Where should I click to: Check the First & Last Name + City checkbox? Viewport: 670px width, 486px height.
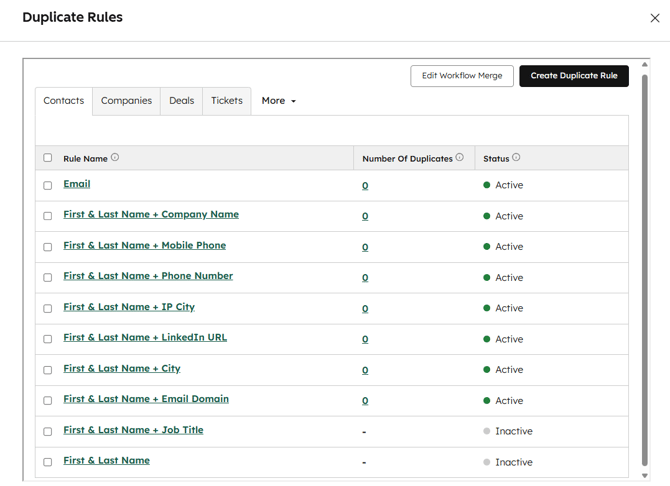pos(47,370)
